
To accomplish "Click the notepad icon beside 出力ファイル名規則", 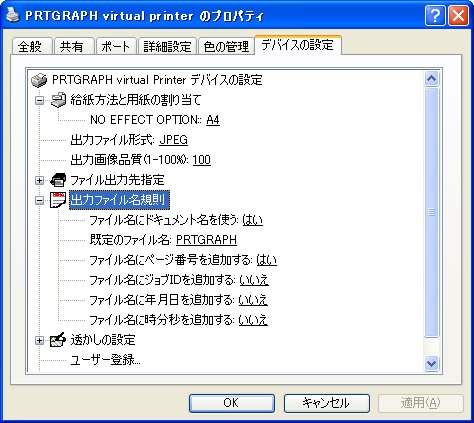I will pos(58,200).
